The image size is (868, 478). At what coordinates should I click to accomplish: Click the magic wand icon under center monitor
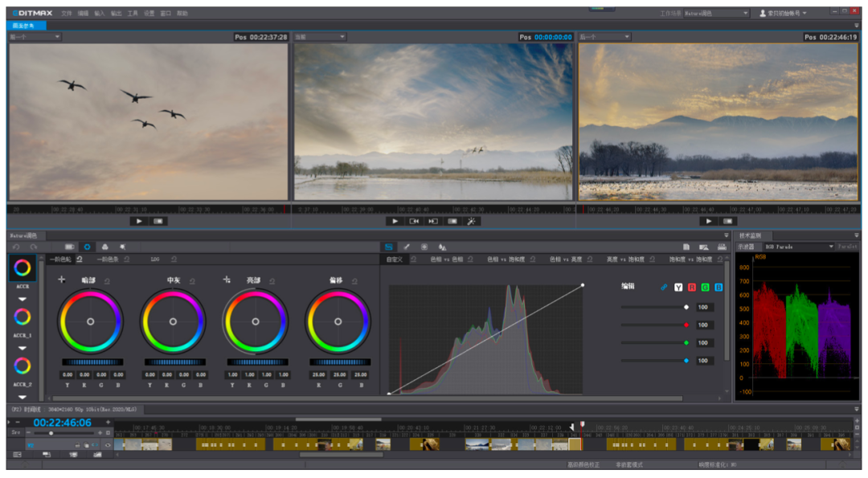coord(471,221)
